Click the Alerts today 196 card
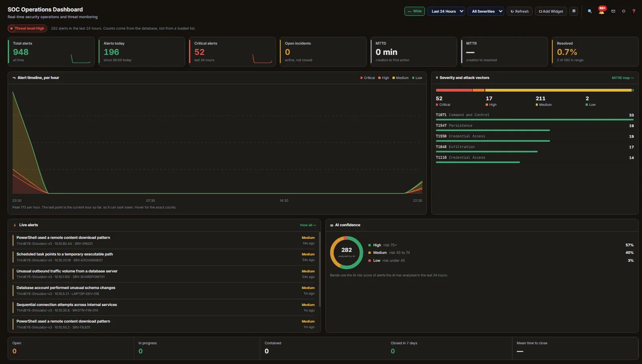This screenshot has width=642, height=364. coord(142,52)
